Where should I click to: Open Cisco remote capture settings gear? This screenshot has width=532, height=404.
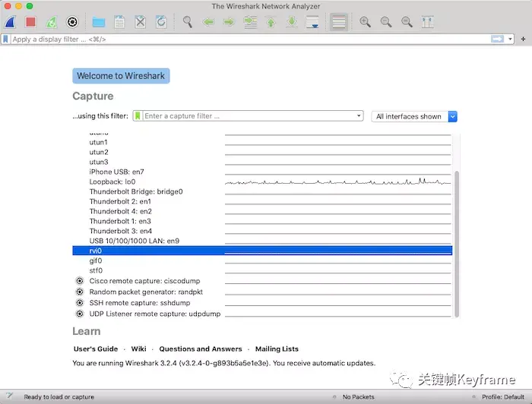80,281
